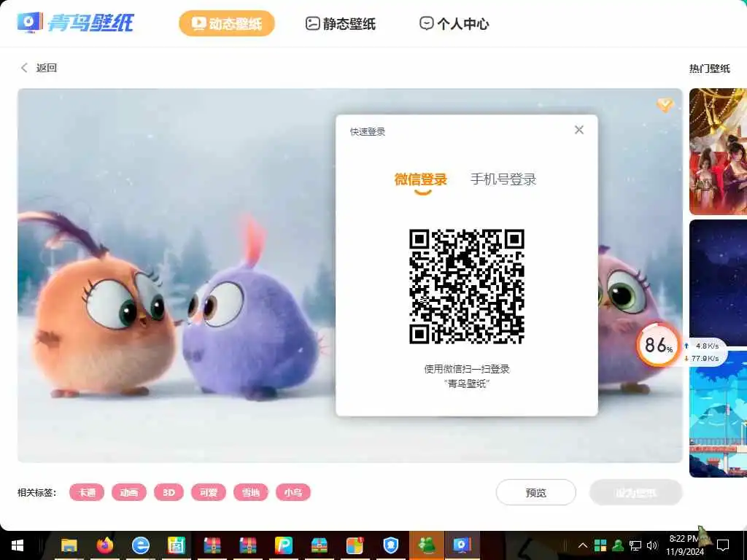Screen dimensions: 747x560
Task: Click the VIP diamond badge on wallpaper
Action: pos(665,104)
